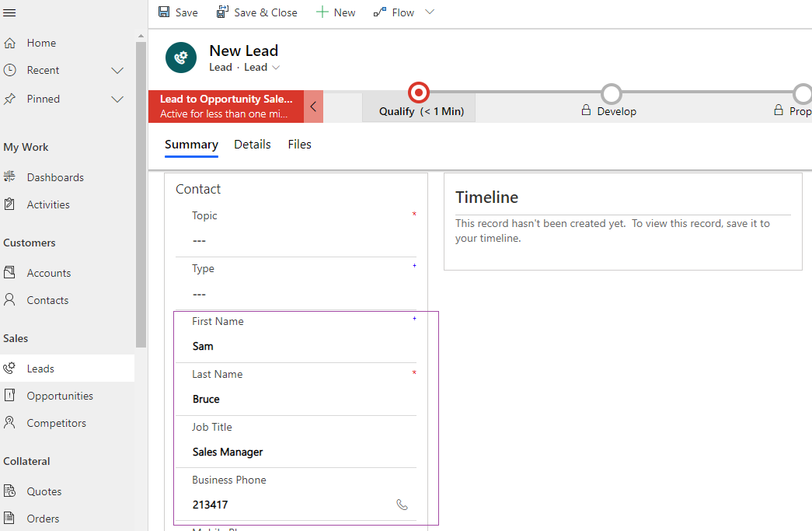The image size is (812, 531).
Task: Expand the Recent section chevron
Action: [117, 71]
